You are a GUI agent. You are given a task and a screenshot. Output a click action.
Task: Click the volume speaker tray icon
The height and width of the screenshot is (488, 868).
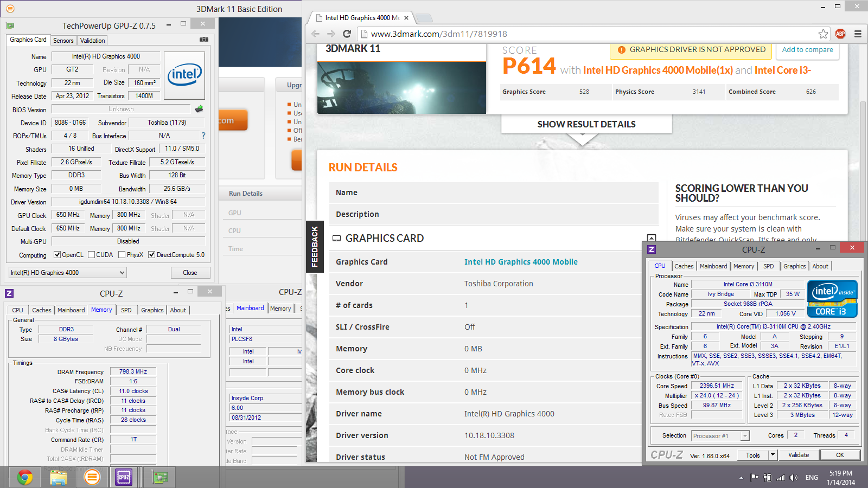[x=794, y=478]
